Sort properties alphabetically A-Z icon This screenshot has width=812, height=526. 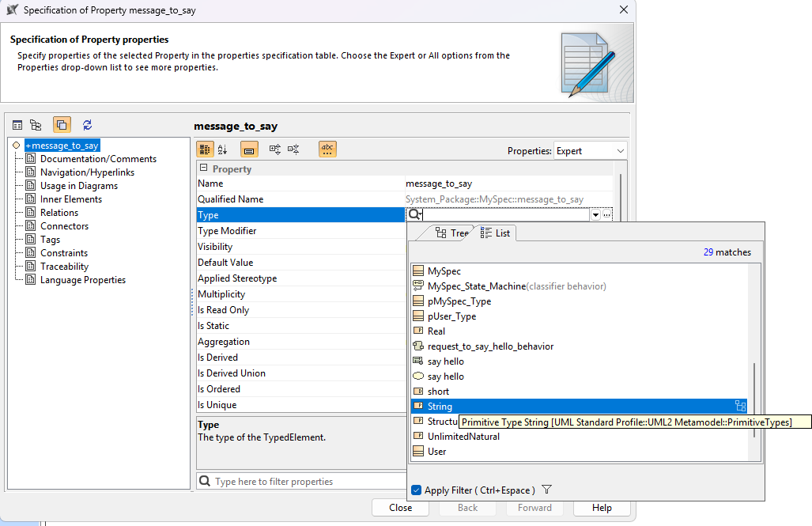coord(223,149)
